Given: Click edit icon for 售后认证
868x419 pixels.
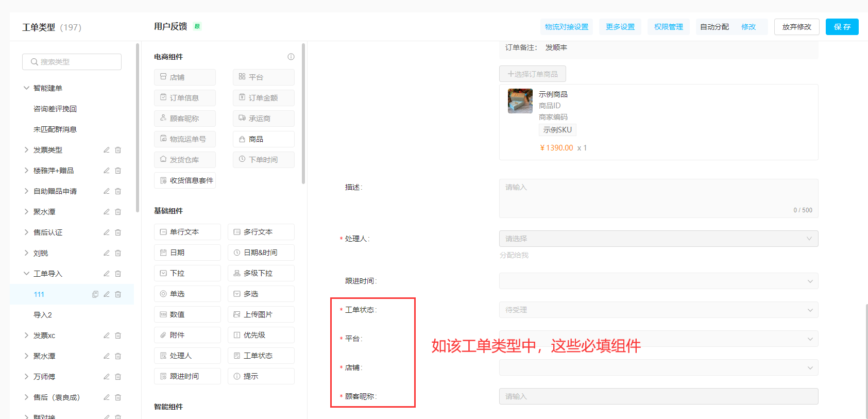Looking at the screenshot, I should tap(107, 232).
